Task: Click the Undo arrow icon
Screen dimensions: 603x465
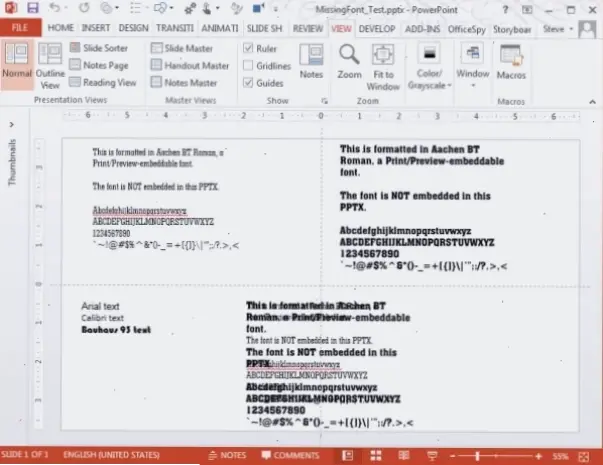Action: pos(55,8)
